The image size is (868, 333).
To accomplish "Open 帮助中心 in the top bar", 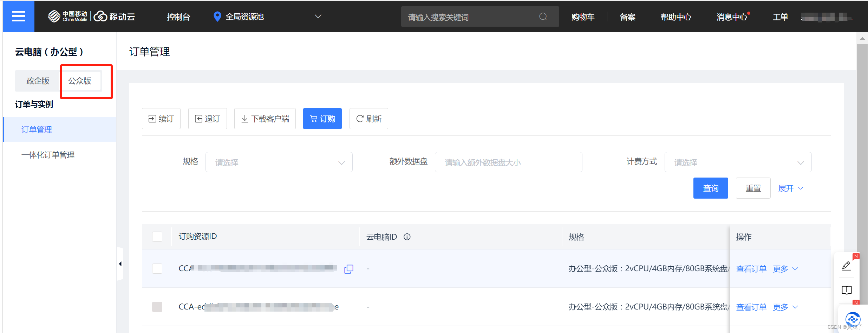I will coord(676,16).
